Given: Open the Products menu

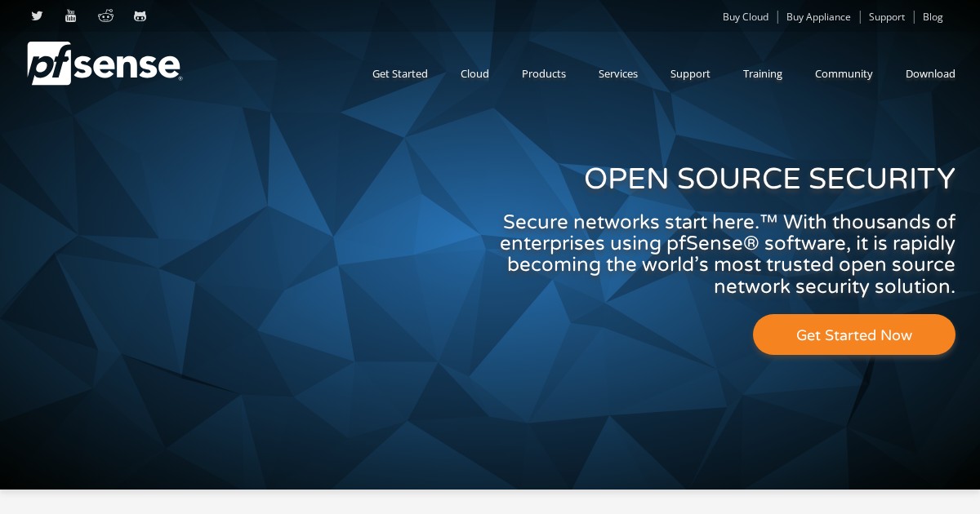Looking at the screenshot, I should [544, 74].
